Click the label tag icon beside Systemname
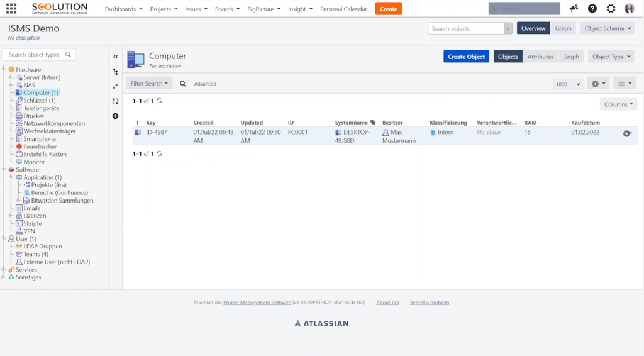 373,123
